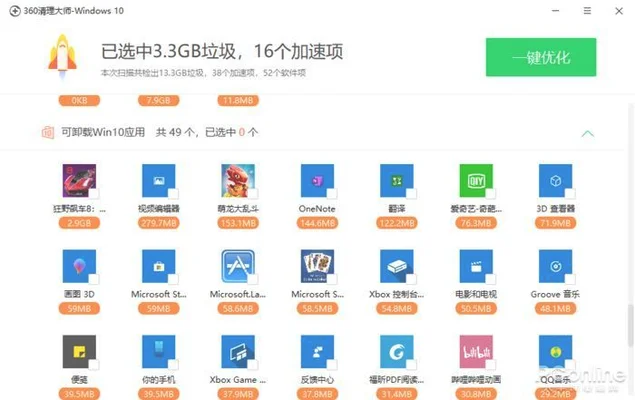
Task: Click the Groove 音乐 app icon
Action: (x=556, y=266)
